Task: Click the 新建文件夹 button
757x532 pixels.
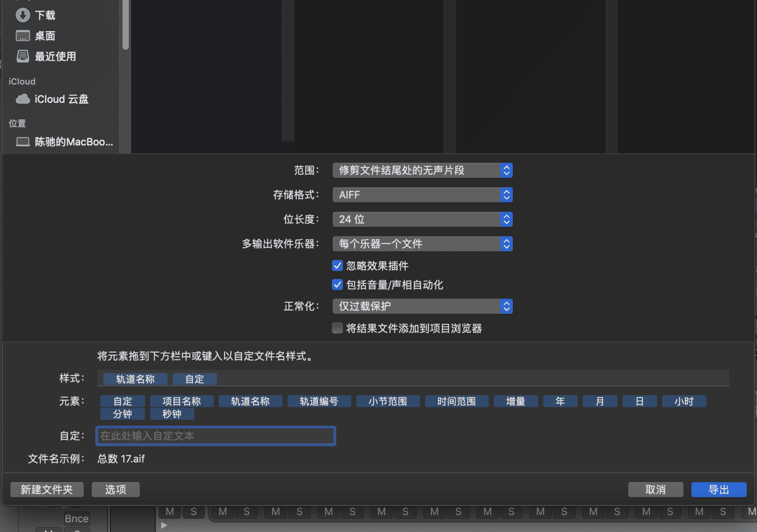Action: click(x=47, y=489)
